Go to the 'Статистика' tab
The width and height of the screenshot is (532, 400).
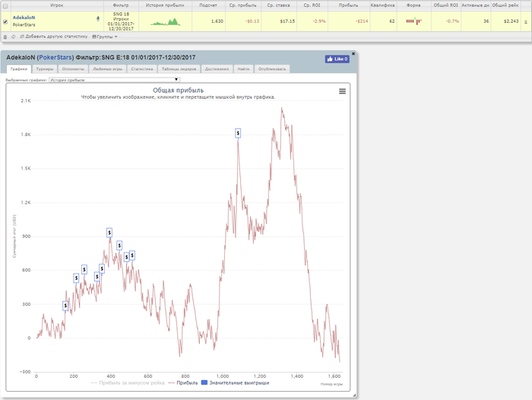(142, 69)
